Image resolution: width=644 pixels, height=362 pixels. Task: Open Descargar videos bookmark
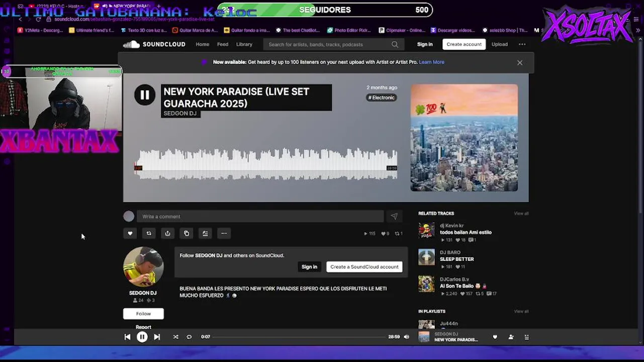pos(452,30)
